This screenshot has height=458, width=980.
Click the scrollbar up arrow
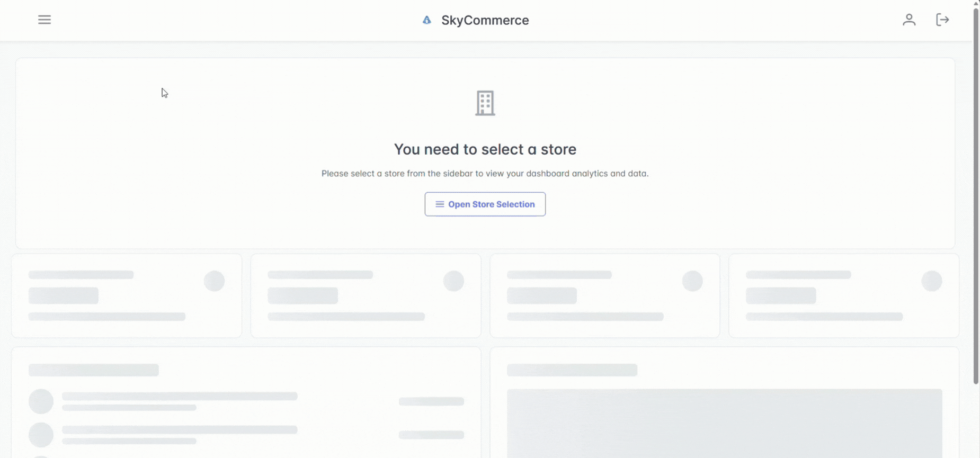point(976,3)
